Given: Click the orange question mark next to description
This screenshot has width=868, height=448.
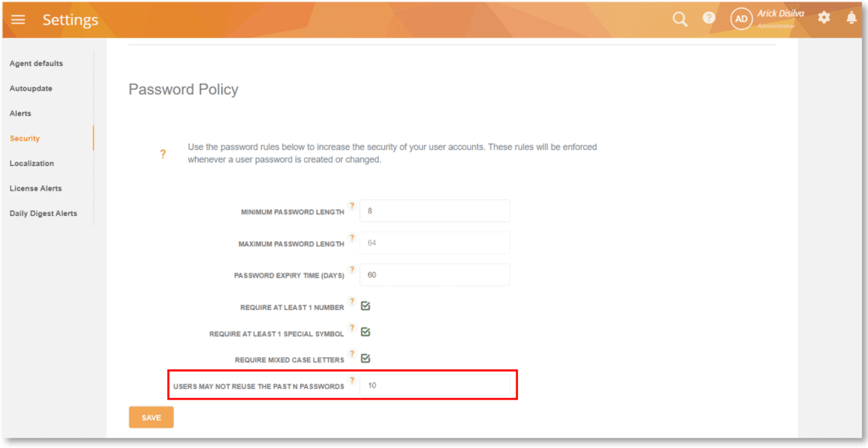Looking at the screenshot, I should (163, 154).
